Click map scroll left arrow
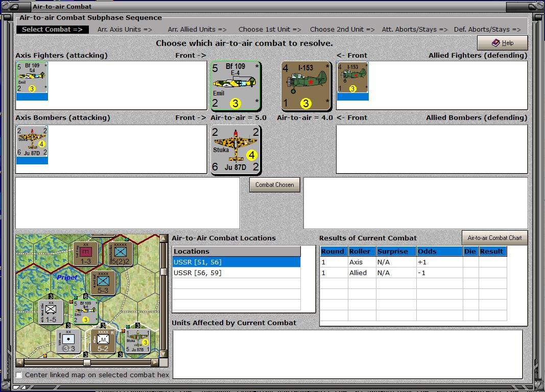The width and height of the screenshot is (545, 392). (x=20, y=362)
